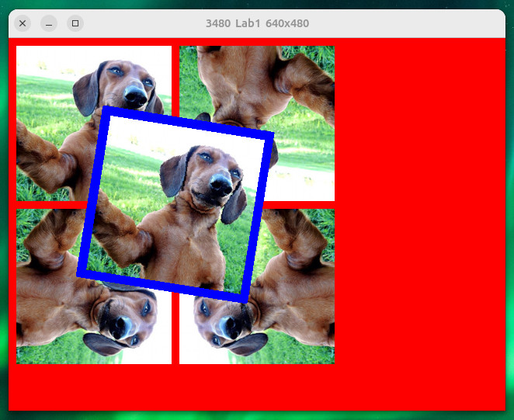This screenshot has height=420, width=514.
Task: Click the dog's ear in the blue-framed image
Action: click(173, 175)
